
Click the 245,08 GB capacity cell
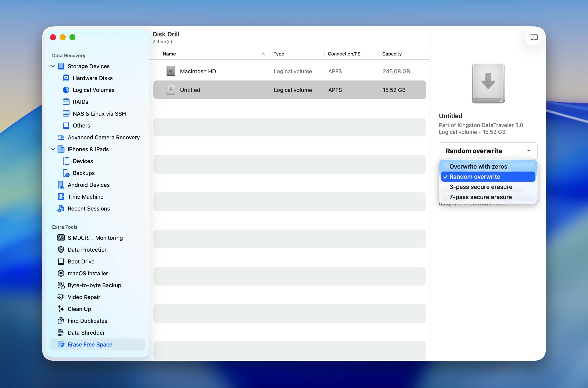(396, 71)
